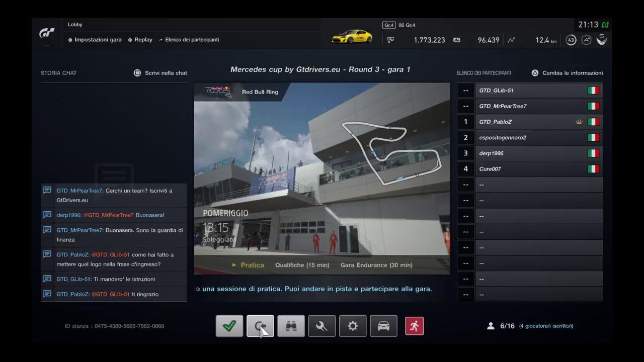Click the green checkmark ready button
Screen dimensions: 644x362
(x=229, y=326)
